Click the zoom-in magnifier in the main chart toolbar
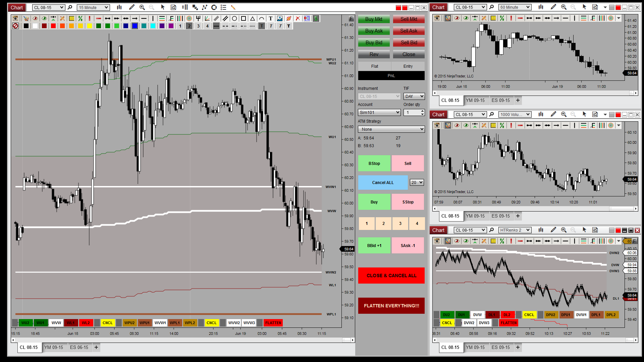The width and height of the screenshot is (644, 362). click(x=142, y=7)
